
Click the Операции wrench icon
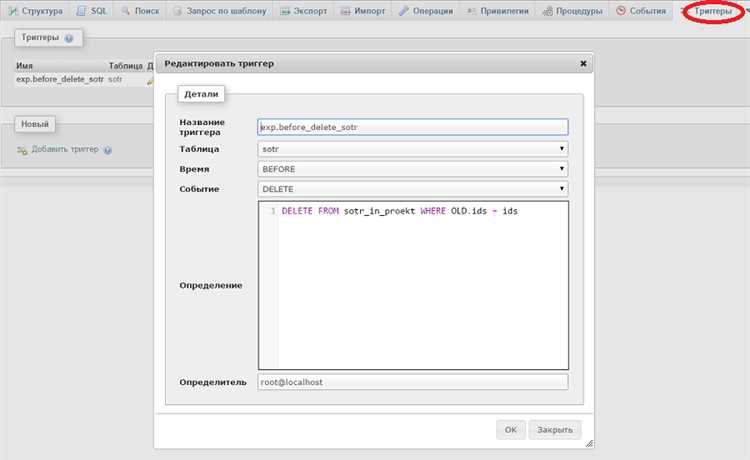(404, 11)
